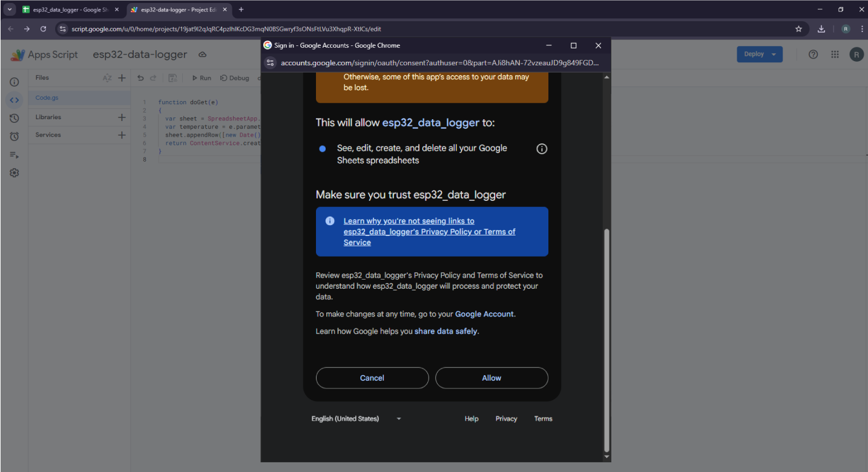Viewport: 868px width, 472px height.
Task: Expand the Chrome tab search chevron
Action: [10, 10]
